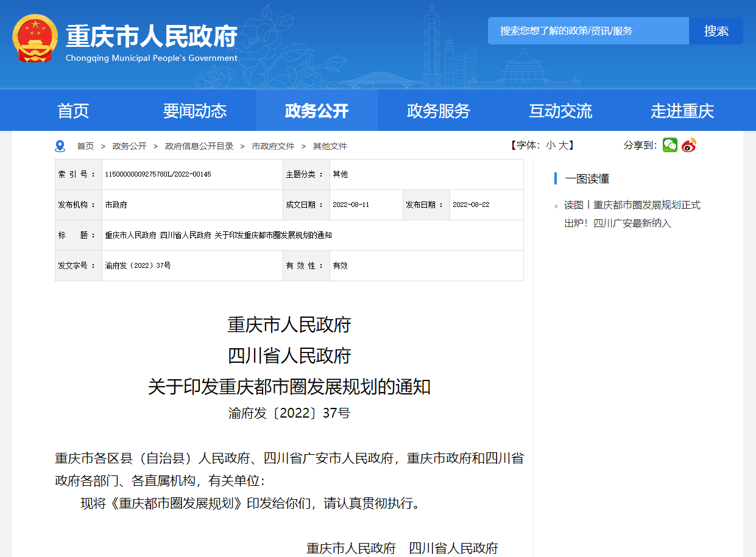Click 首页 in the breadcrumb
Image resolution: width=756 pixels, height=557 pixels.
coord(85,146)
